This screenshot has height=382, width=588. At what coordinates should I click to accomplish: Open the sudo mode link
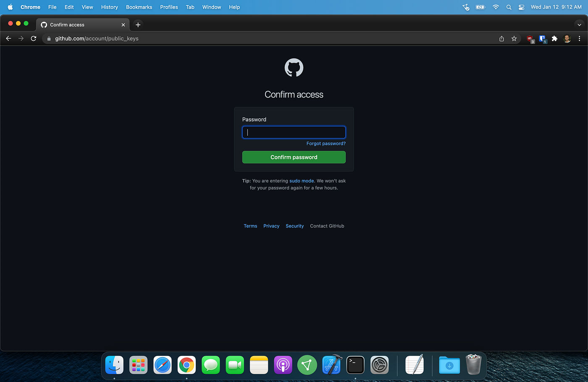point(302,181)
